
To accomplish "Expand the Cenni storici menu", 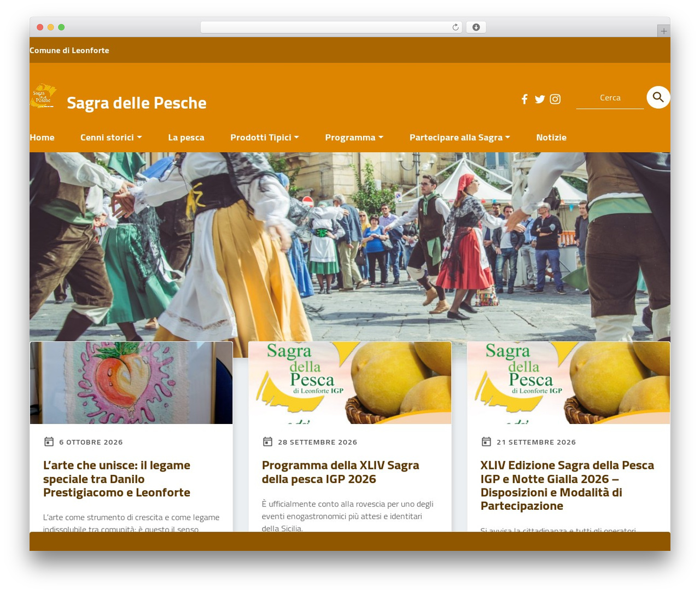I will tap(111, 137).
